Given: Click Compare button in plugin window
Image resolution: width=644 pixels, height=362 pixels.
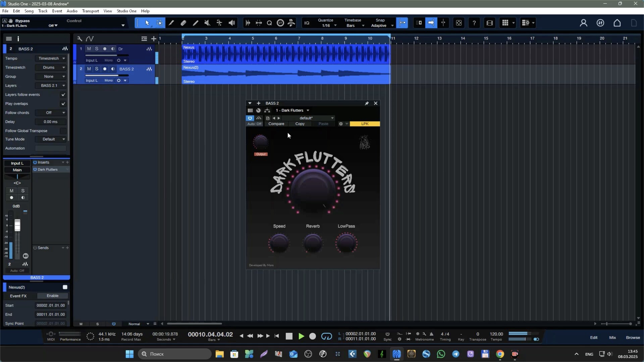Looking at the screenshot, I should (276, 124).
